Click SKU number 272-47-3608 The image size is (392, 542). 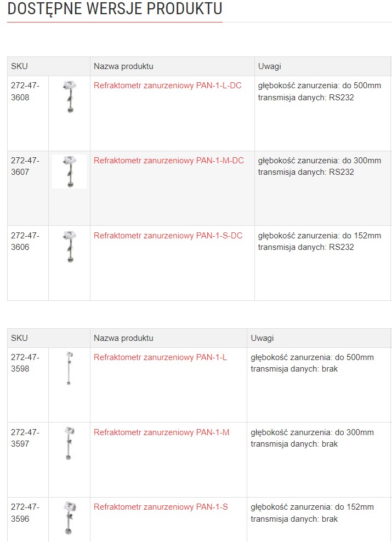pyautogui.click(x=25, y=92)
